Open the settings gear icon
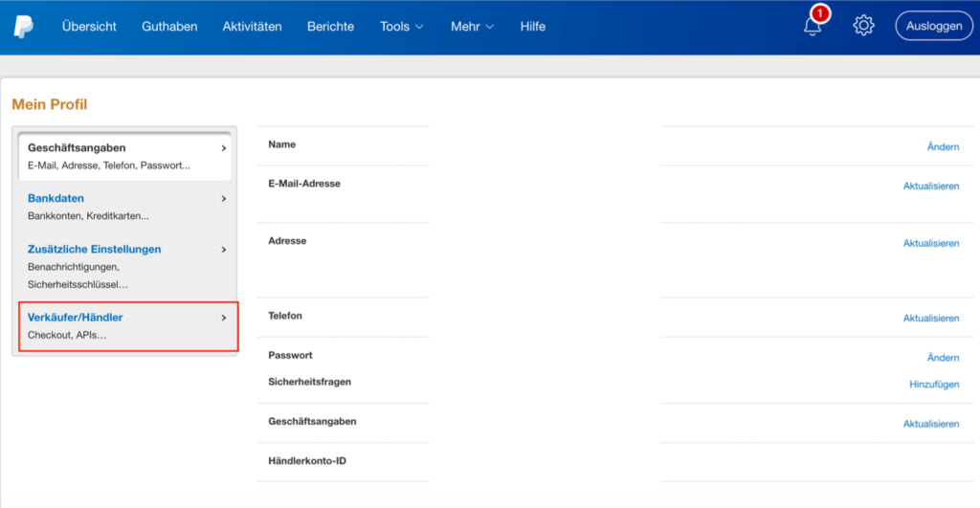Viewport: 980px width, 508px height. coord(864,26)
